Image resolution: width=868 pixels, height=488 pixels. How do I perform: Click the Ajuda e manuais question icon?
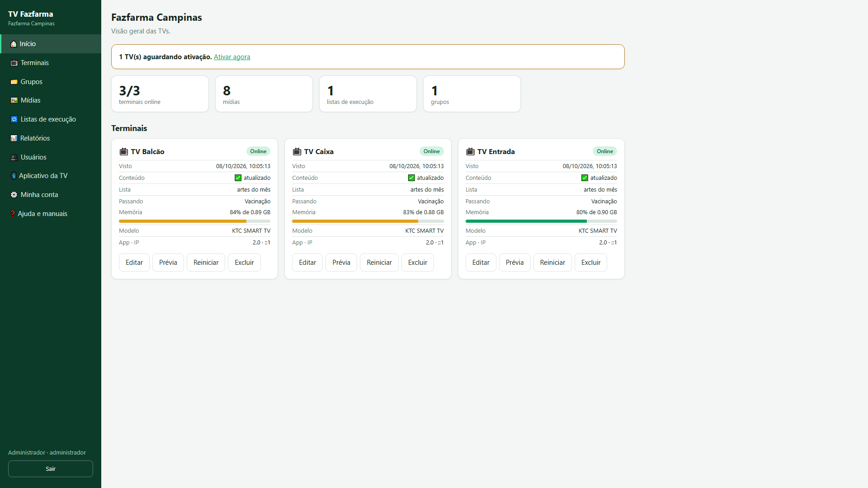click(13, 214)
